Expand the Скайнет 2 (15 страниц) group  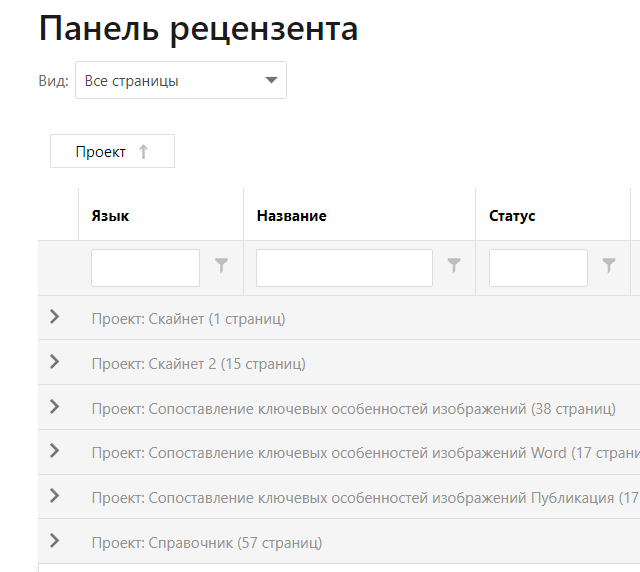tap(54, 362)
